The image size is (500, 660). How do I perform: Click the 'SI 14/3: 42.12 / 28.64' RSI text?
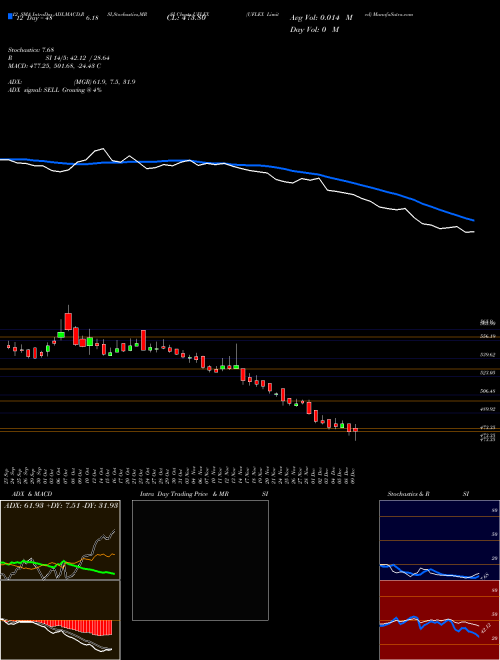click(77, 58)
